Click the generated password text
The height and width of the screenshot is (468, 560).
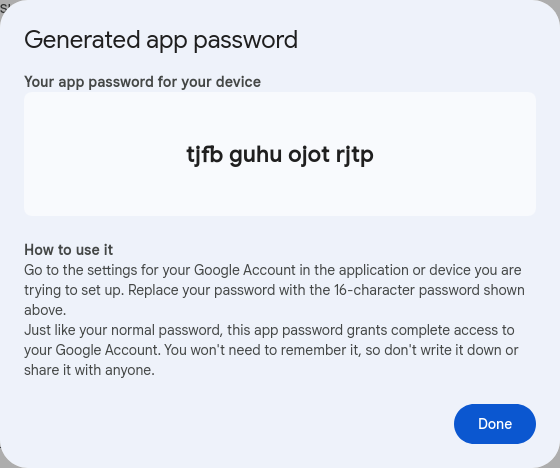[x=280, y=155]
